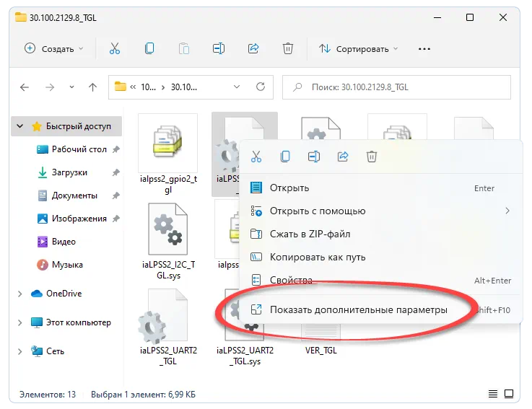The image size is (532, 409).
Task: Click the Rename icon in the top toolbar
Action: 219,49
